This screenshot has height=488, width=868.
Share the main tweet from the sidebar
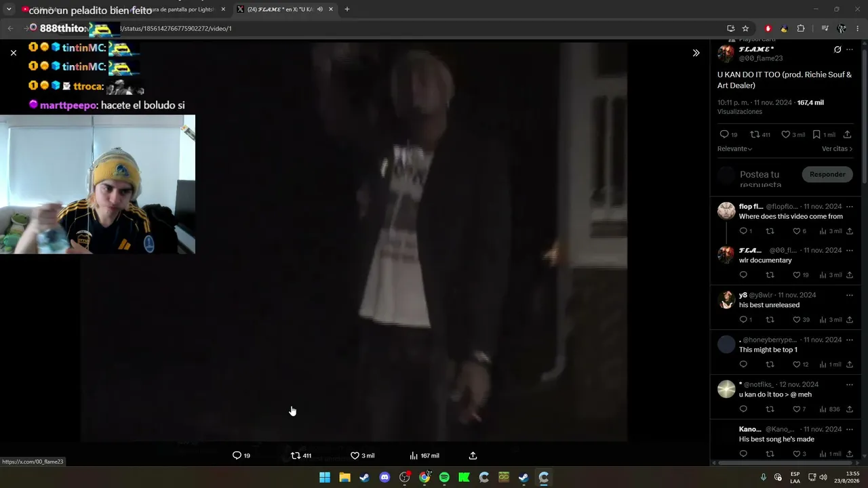[847, 134]
